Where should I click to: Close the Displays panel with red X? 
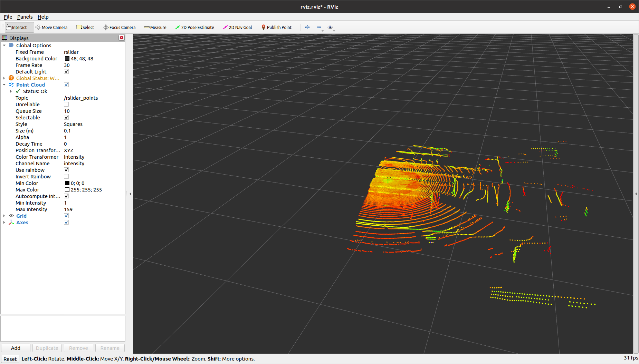(x=122, y=38)
